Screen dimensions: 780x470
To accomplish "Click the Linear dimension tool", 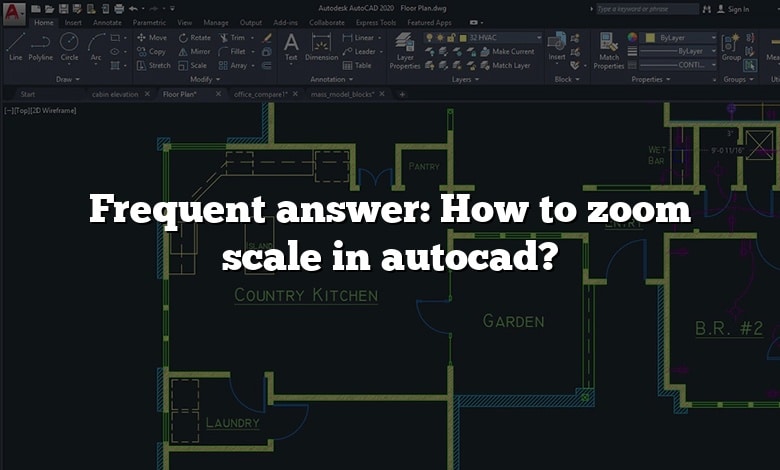I will 358,37.
